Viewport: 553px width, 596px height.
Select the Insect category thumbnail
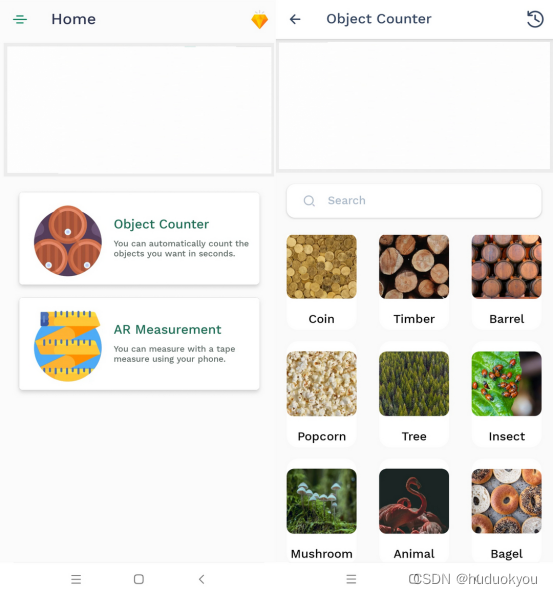pyautogui.click(x=507, y=384)
